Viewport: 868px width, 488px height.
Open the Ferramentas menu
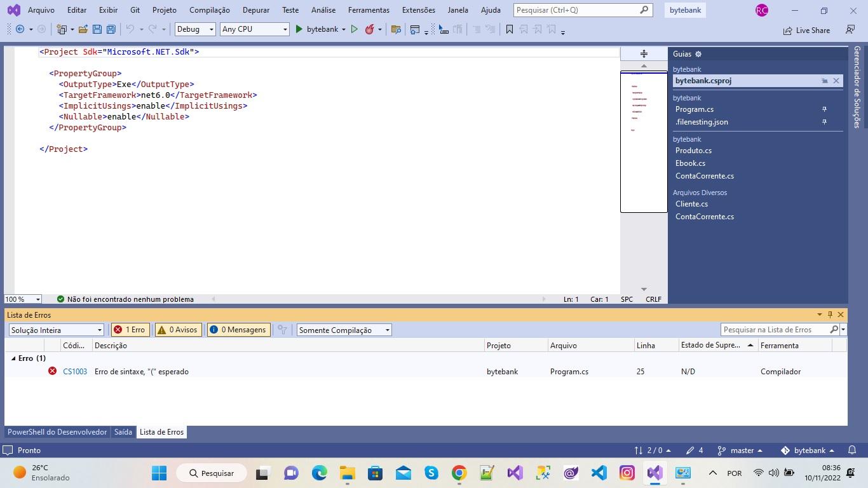coord(369,10)
